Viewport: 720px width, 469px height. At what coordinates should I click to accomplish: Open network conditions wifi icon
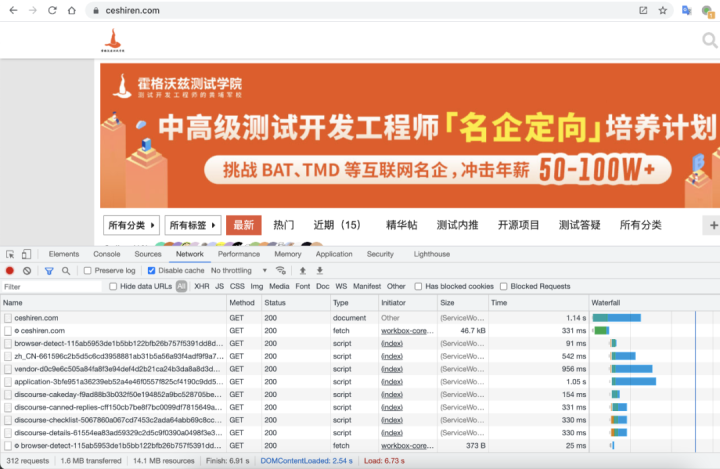tap(281, 270)
